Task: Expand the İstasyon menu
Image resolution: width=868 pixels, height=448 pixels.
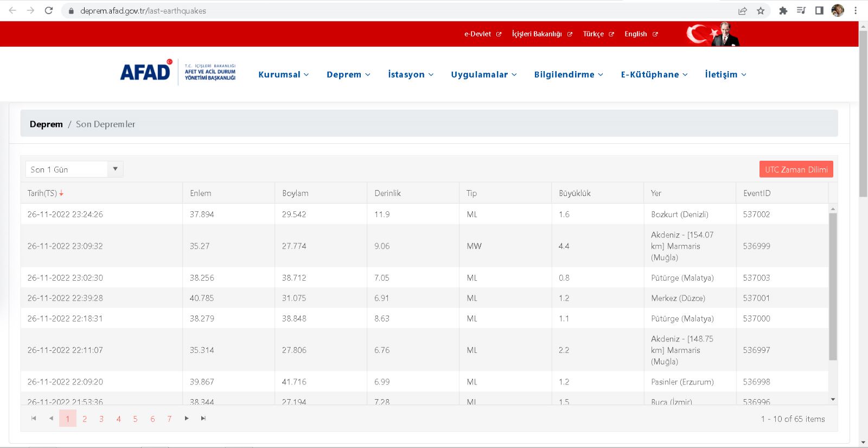Action: click(411, 74)
